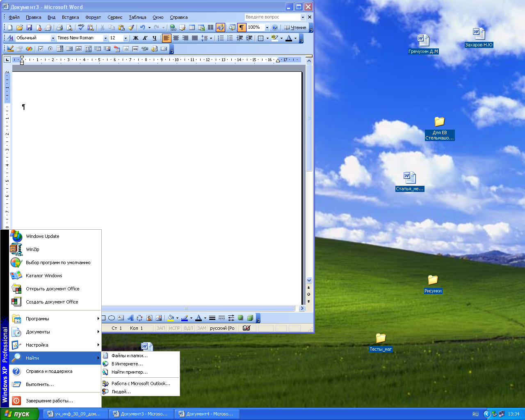Viewport: 525px width, 420px height.
Task: Toggle the Drawing toolbar button
Action: click(x=220, y=27)
